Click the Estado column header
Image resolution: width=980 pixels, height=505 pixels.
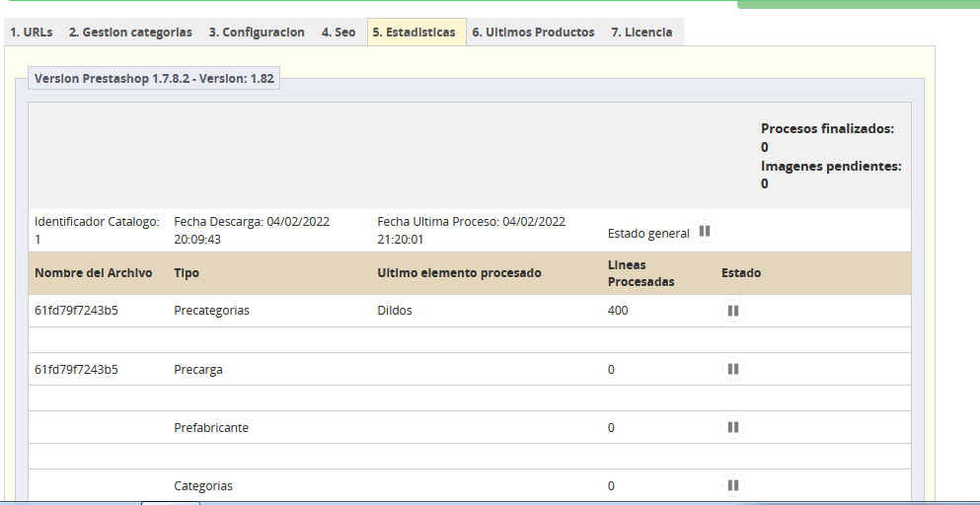pos(741,273)
